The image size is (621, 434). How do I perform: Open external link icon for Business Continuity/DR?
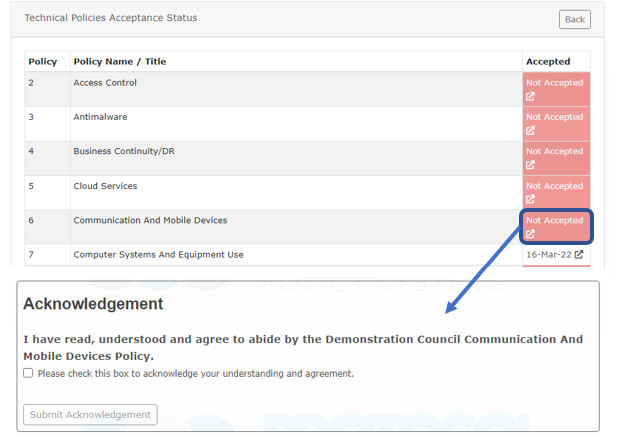pyautogui.click(x=530, y=165)
